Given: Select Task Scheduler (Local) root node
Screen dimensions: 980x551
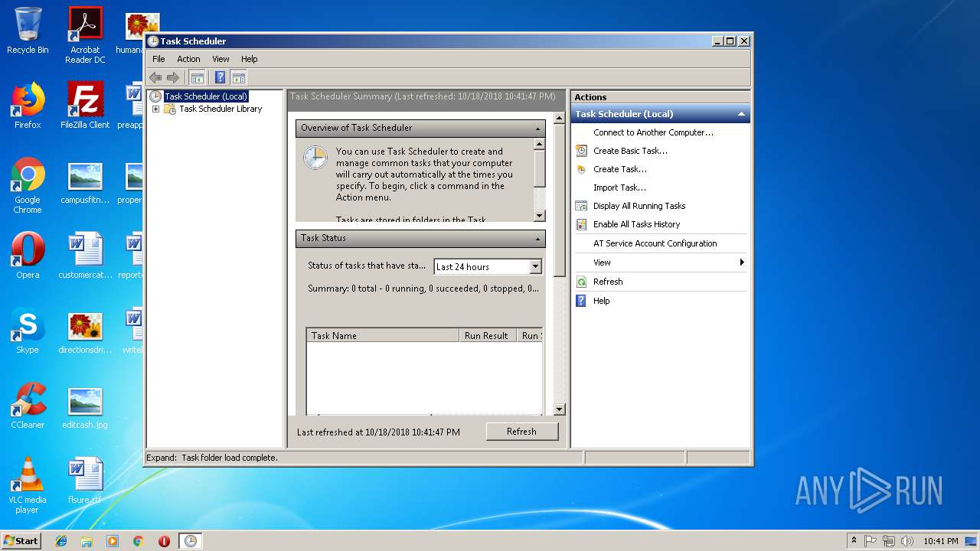Looking at the screenshot, I should point(206,96).
